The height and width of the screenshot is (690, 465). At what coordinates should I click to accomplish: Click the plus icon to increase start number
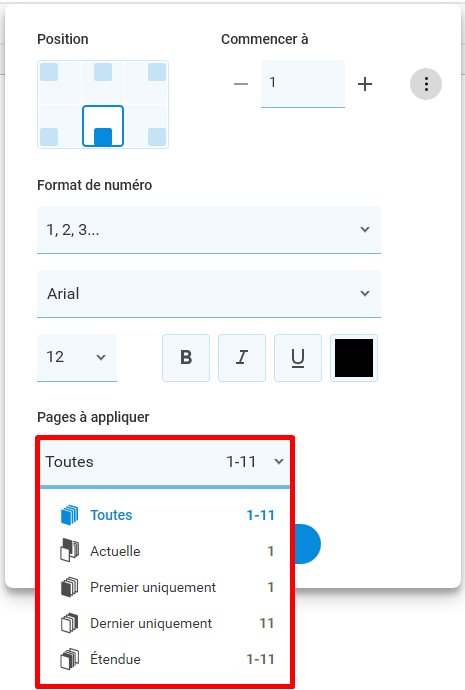coord(365,84)
